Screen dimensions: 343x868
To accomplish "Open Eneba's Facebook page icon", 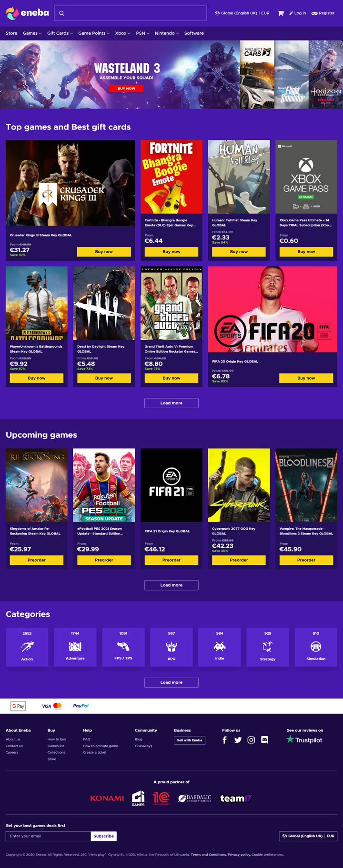I will pos(225,740).
